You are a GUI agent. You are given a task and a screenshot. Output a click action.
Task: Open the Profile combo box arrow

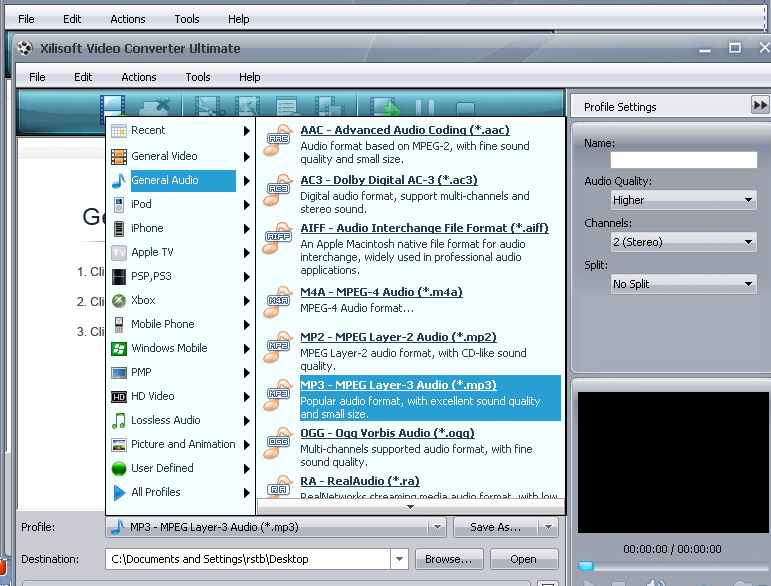[x=437, y=527]
